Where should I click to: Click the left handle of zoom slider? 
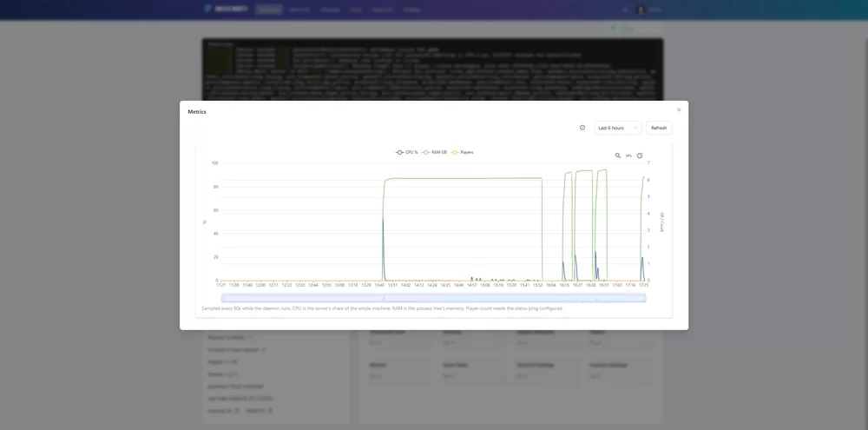[221, 298]
